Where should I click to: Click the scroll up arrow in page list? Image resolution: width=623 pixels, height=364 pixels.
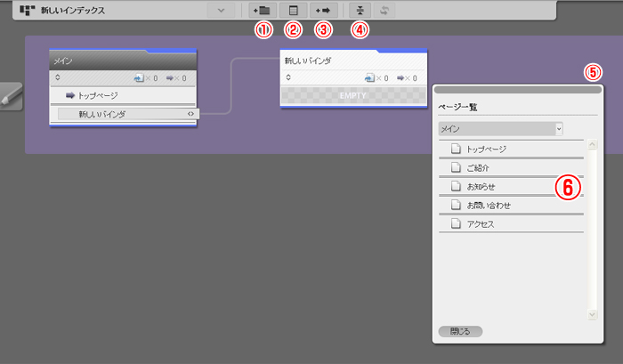[592, 144]
